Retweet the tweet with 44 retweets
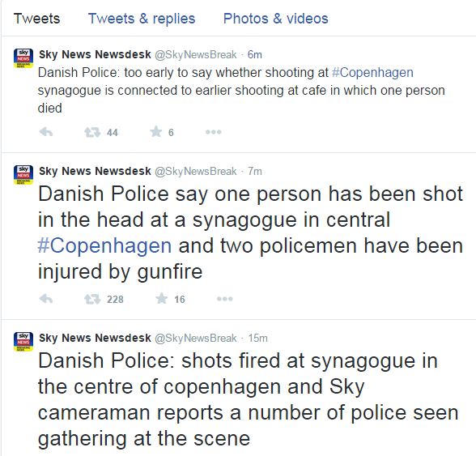 [x=92, y=132]
